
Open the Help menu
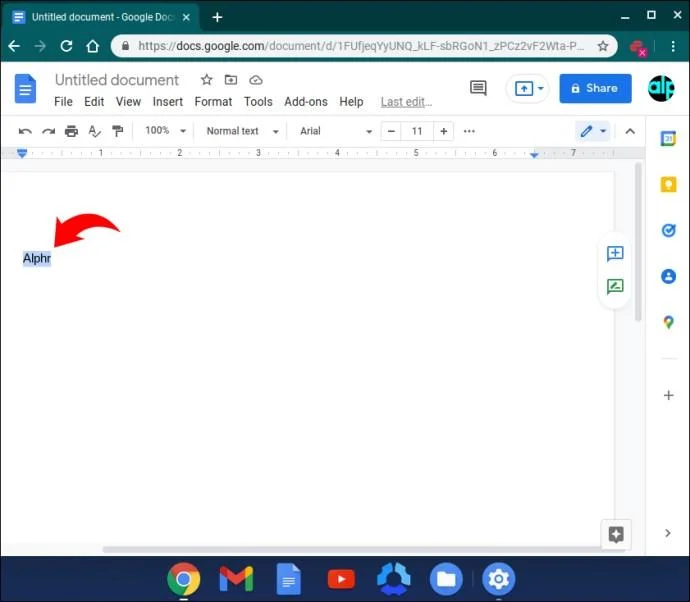tap(351, 102)
